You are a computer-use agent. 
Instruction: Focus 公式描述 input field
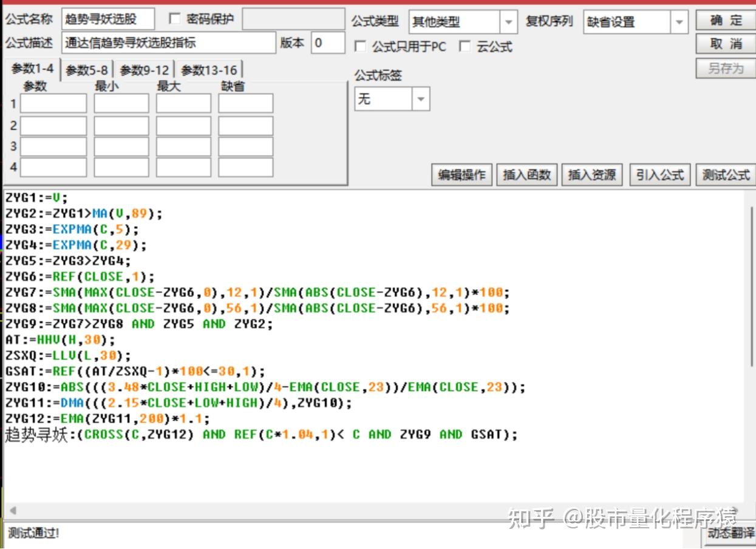point(169,43)
